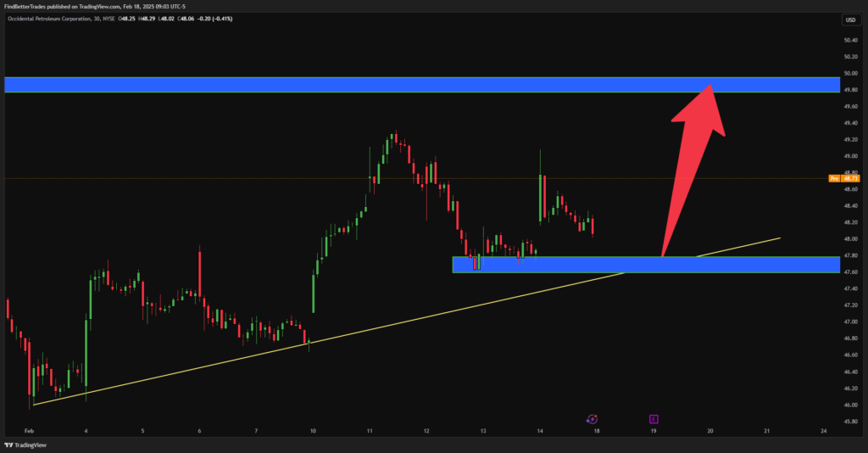The image size is (868, 453).
Task: Click the purple lightning events icon
Action: 592,419
